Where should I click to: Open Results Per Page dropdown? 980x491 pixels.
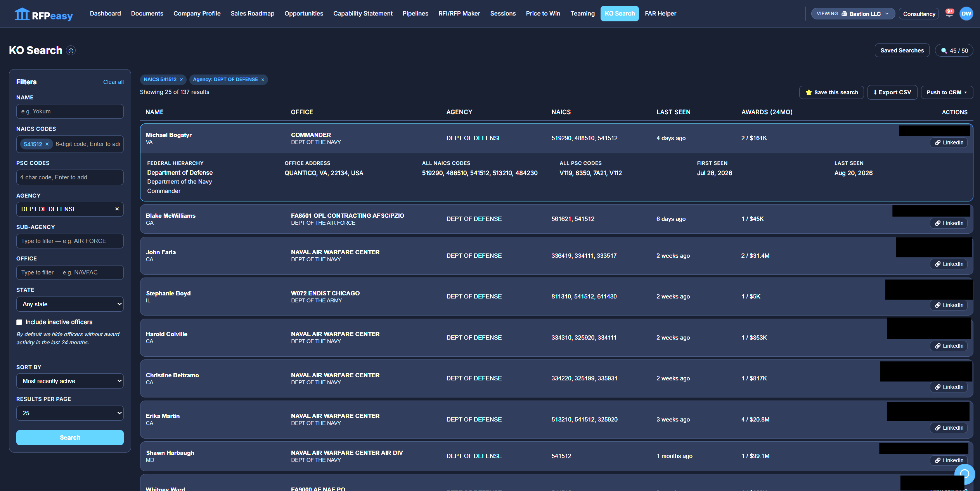coord(70,413)
